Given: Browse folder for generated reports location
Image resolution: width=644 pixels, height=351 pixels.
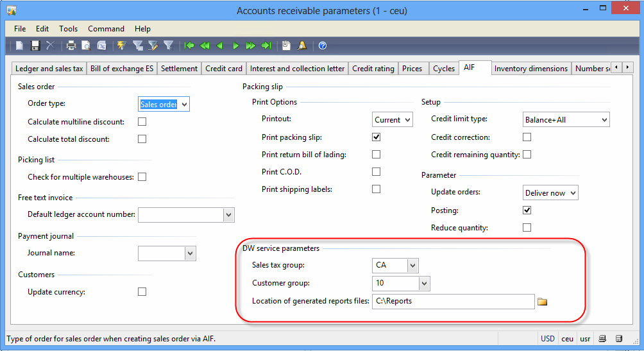Looking at the screenshot, I should click(543, 301).
